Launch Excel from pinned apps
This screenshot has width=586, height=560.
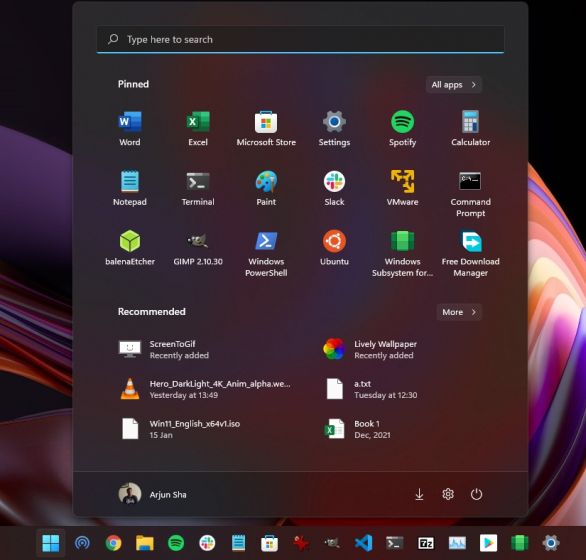(x=198, y=128)
